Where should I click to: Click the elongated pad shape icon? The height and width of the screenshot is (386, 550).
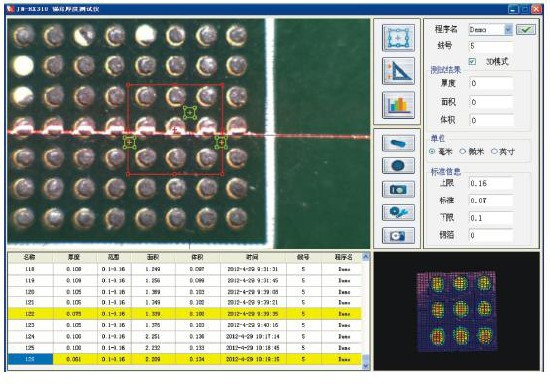click(398, 143)
